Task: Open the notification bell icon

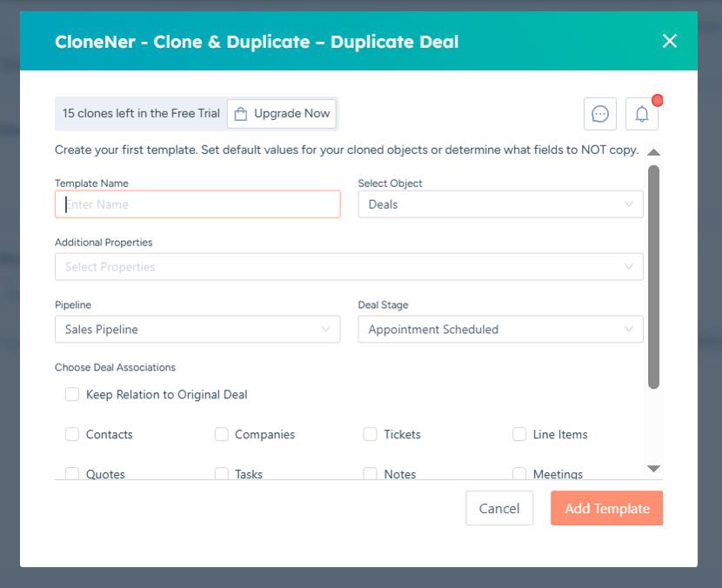Action: [x=642, y=114]
